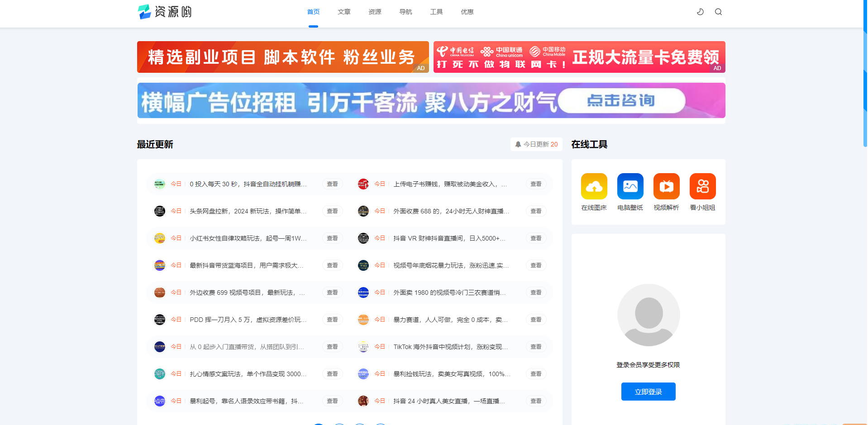Viewport: 868px width, 425px height.
Task: Click avatar of 外边收费 699 视频号 post
Action: (x=160, y=293)
